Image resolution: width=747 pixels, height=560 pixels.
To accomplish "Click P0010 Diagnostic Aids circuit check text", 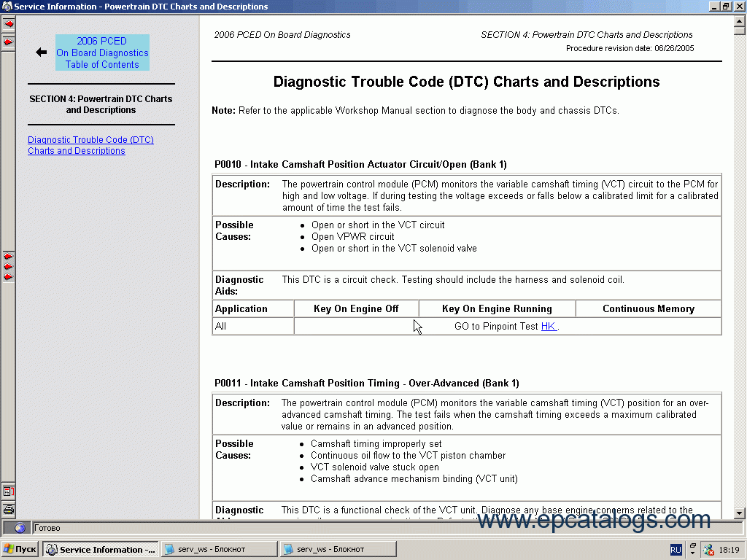I will 453,279.
